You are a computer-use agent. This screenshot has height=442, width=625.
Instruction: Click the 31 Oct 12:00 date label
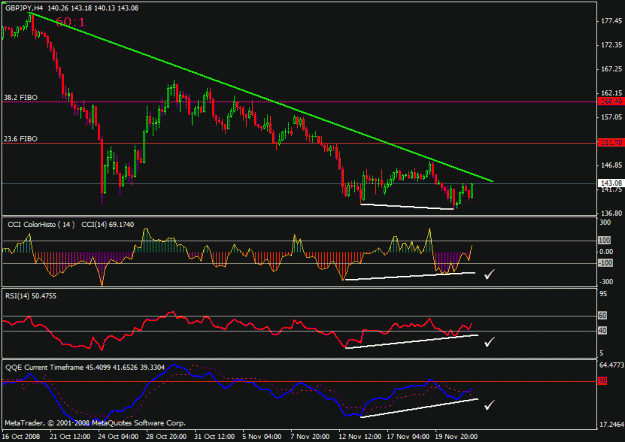click(215, 436)
